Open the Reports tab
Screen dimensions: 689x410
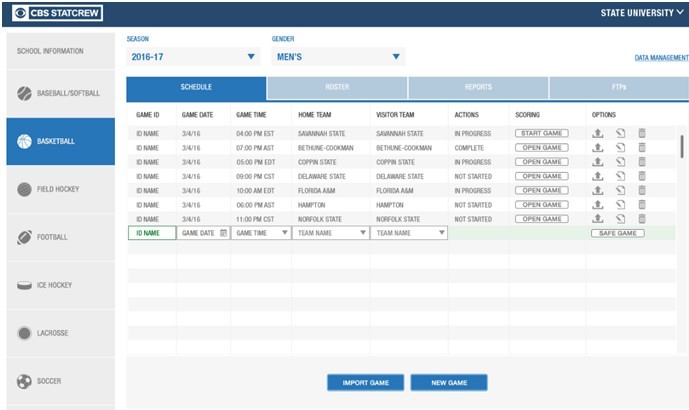click(x=478, y=88)
